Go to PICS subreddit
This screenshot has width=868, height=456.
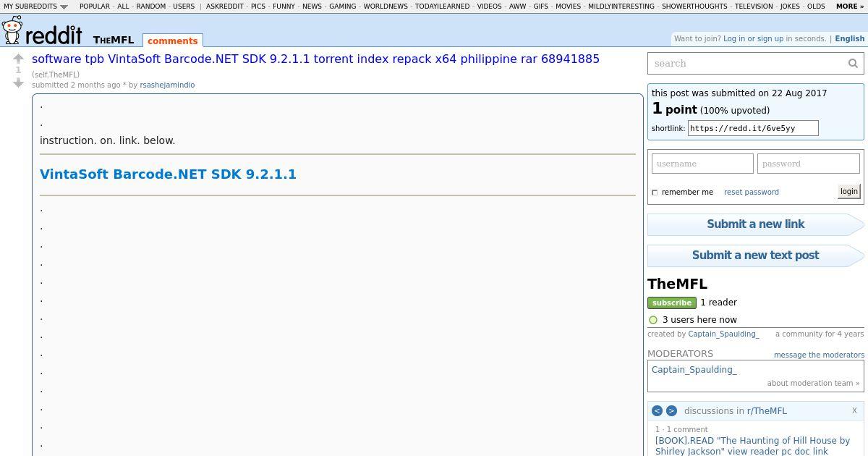tap(258, 7)
